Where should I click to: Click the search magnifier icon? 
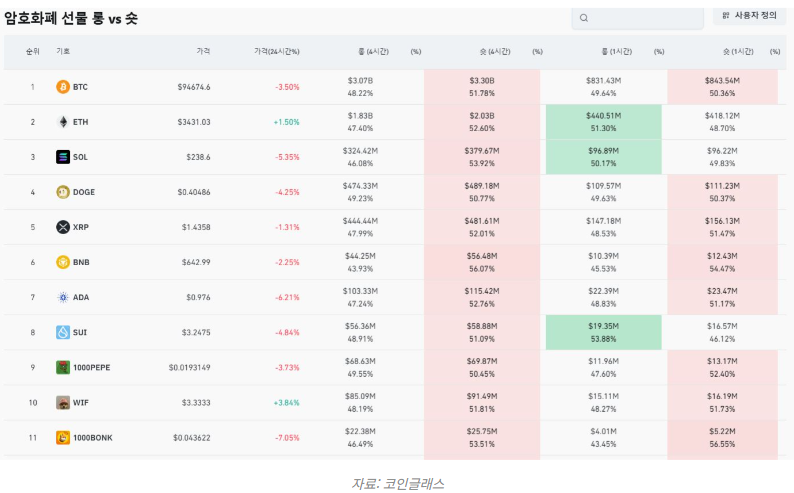point(584,18)
